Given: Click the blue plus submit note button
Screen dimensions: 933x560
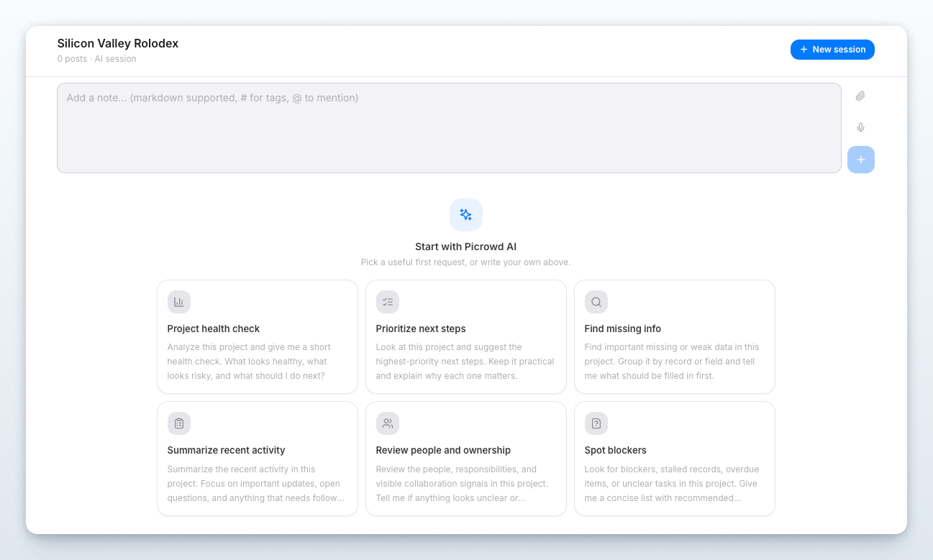Looking at the screenshot, I should click(861, 160).
